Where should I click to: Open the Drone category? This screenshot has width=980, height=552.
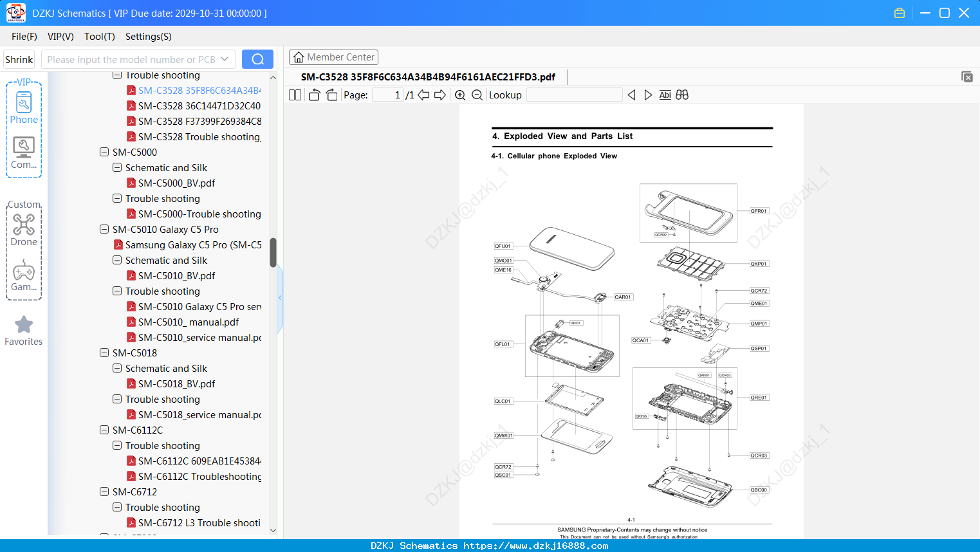coord(24,230)
